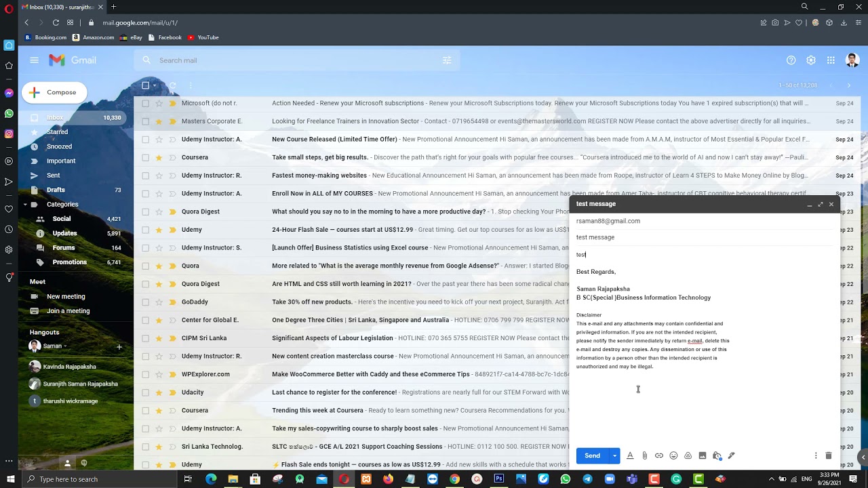Open more options in compose toolbar
The height and width of the screenshot is (488, 868).
(816, 455)
